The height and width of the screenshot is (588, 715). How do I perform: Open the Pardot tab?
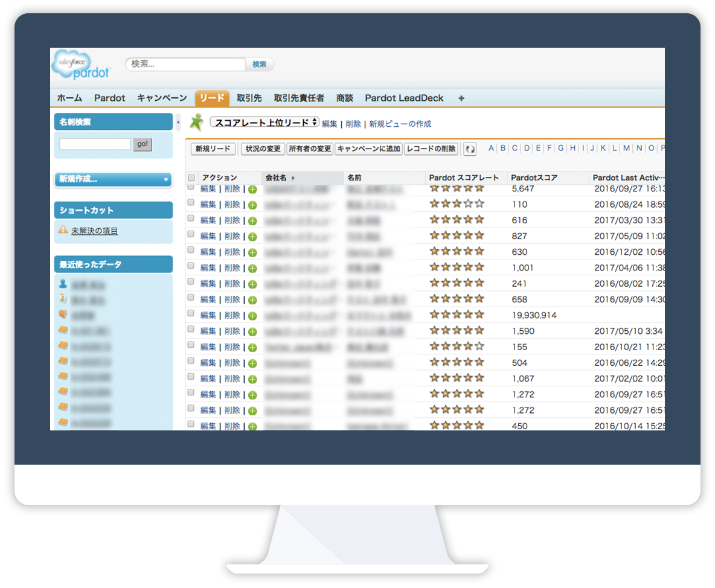(x=109, y=98)
